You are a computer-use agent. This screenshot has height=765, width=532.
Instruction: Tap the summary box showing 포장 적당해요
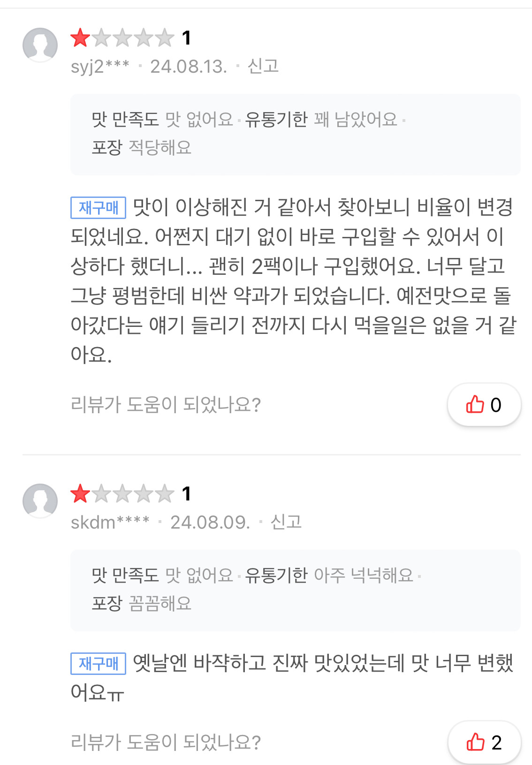point(295,134)
